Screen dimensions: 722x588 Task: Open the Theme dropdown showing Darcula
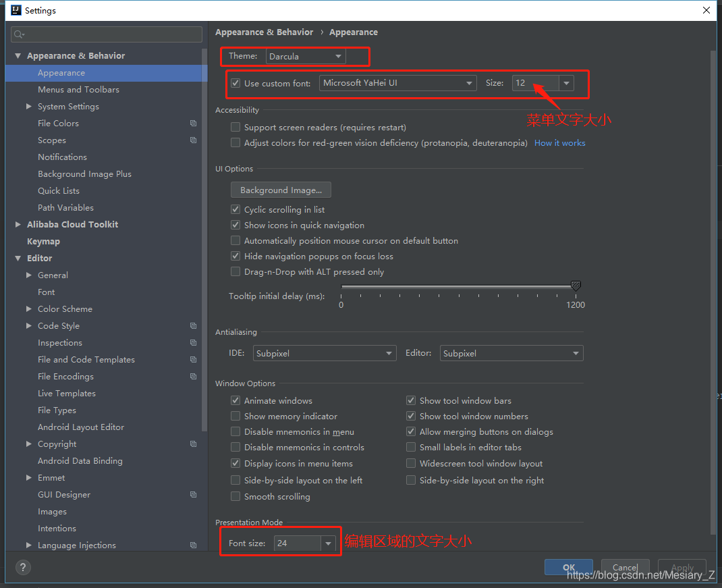[306, 56]
